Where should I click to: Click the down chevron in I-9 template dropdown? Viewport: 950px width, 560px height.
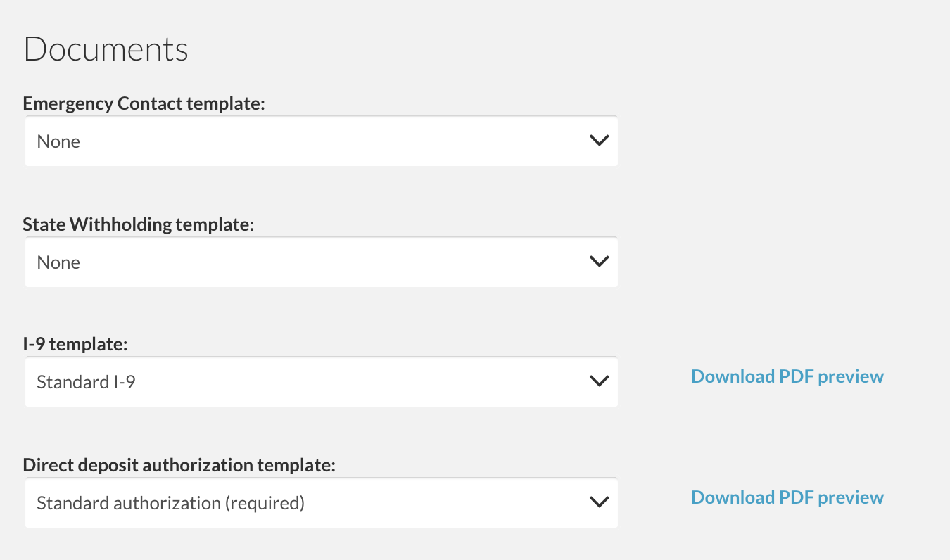click(598, 381)
